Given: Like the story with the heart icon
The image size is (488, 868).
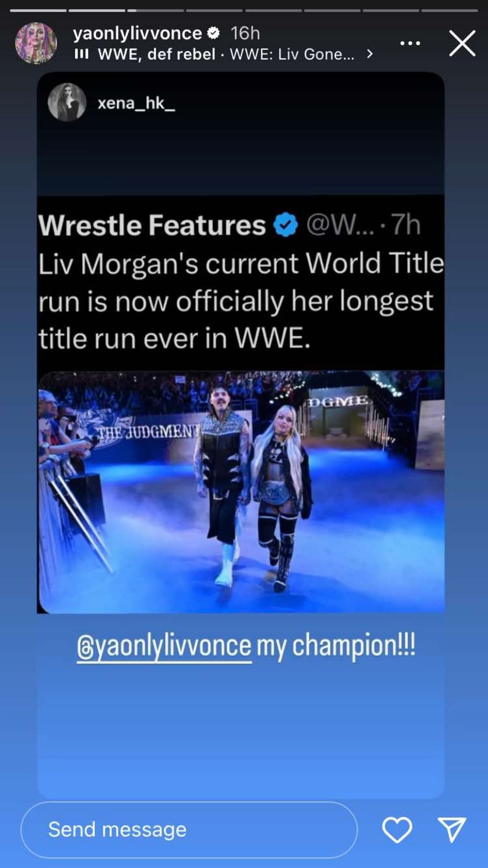Looking at the screenshot, I should 397,830.
